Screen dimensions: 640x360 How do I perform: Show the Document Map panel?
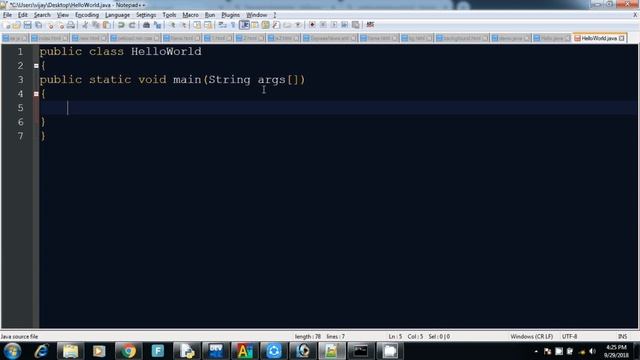click(x=266, y=25)
